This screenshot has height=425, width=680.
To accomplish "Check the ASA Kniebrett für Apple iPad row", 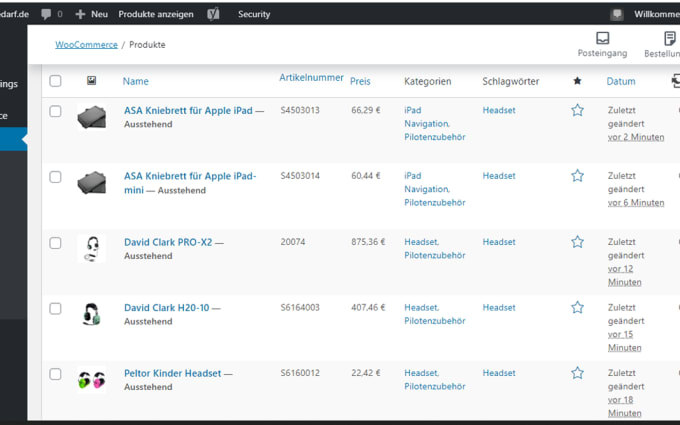I will pyautogui.click(x=55, y=111).
